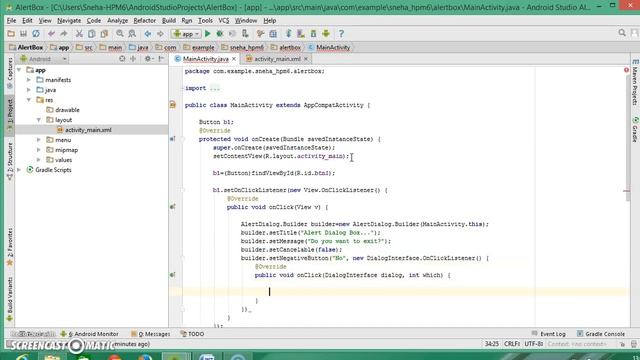Click the Save All toolbar icon
Image resolution: width=640 pixels, height=360 pixels.
click(23, 34)
